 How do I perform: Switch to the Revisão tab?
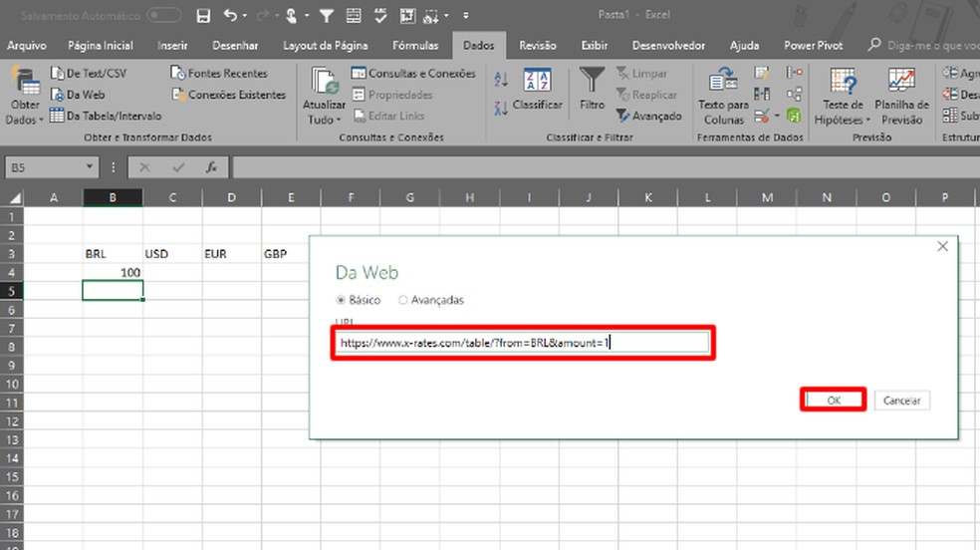[538, 46]
